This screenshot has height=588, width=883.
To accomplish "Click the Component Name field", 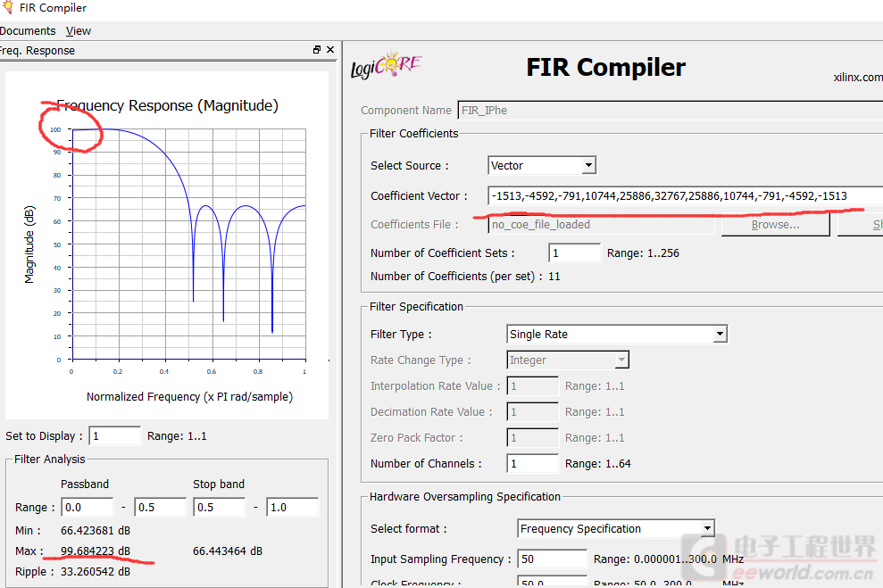I will (671, 111).
